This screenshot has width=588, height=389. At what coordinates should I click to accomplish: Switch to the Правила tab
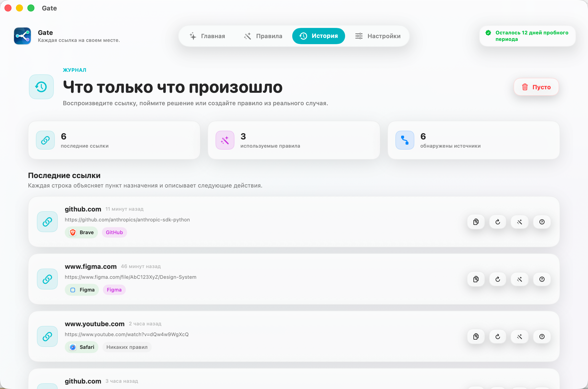[x=263, y=36]
